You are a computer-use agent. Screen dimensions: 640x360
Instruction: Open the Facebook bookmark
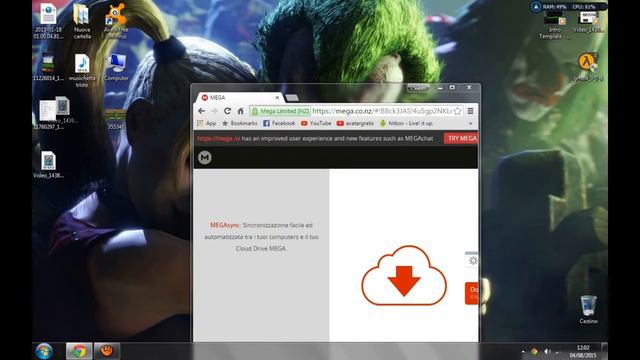click(279, 123)
